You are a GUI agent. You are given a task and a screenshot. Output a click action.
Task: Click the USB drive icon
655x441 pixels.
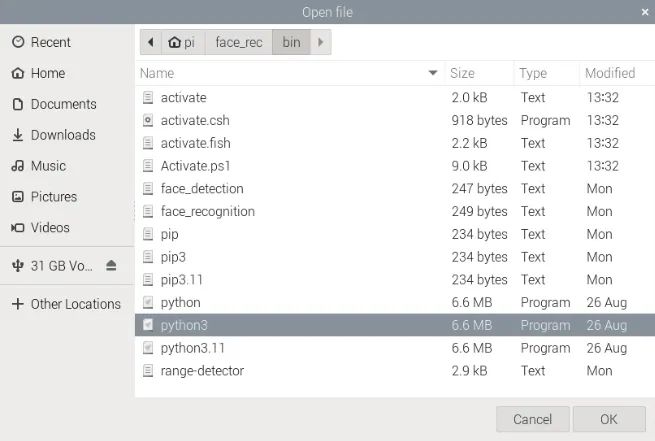(x=18, y=266)
